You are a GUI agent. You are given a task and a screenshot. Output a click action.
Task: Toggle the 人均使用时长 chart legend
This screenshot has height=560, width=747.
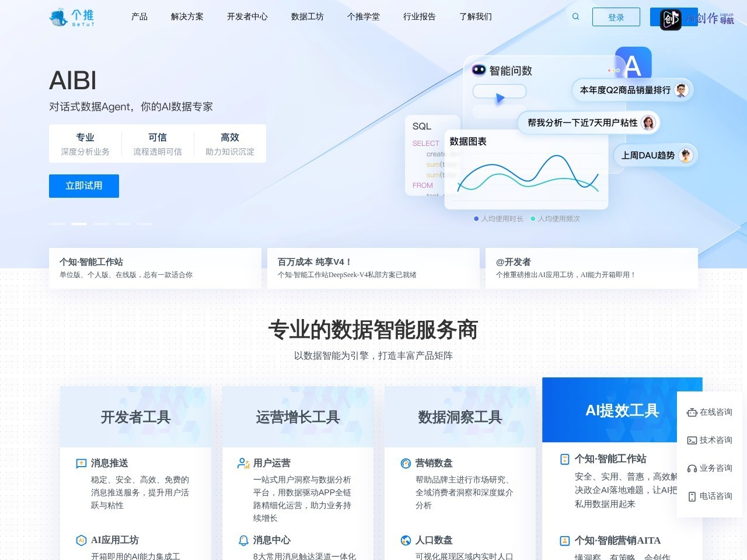498,219
